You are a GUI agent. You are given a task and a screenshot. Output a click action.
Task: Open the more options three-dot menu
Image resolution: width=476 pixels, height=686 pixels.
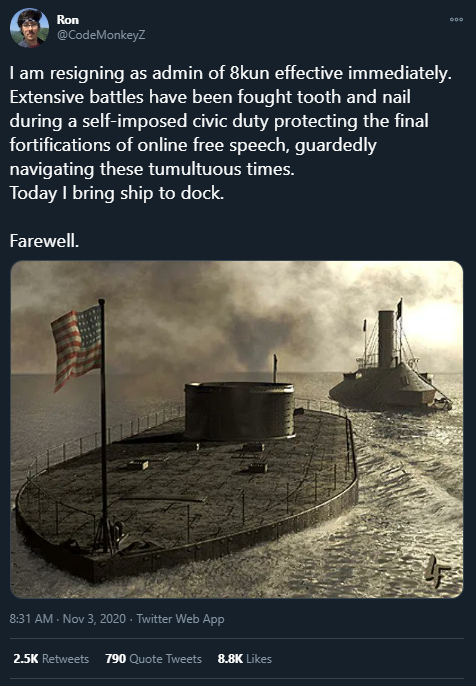tap(456, 19)
